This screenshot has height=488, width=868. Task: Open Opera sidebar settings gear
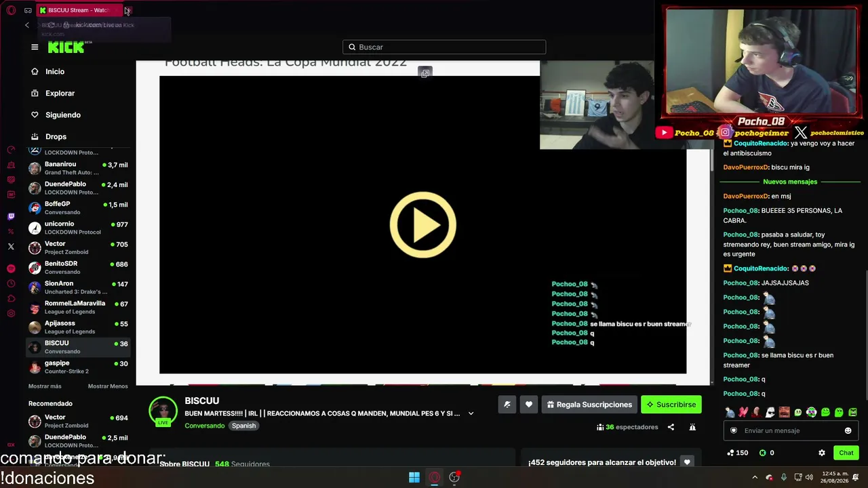pyautogui.click(x=11, y=313)
